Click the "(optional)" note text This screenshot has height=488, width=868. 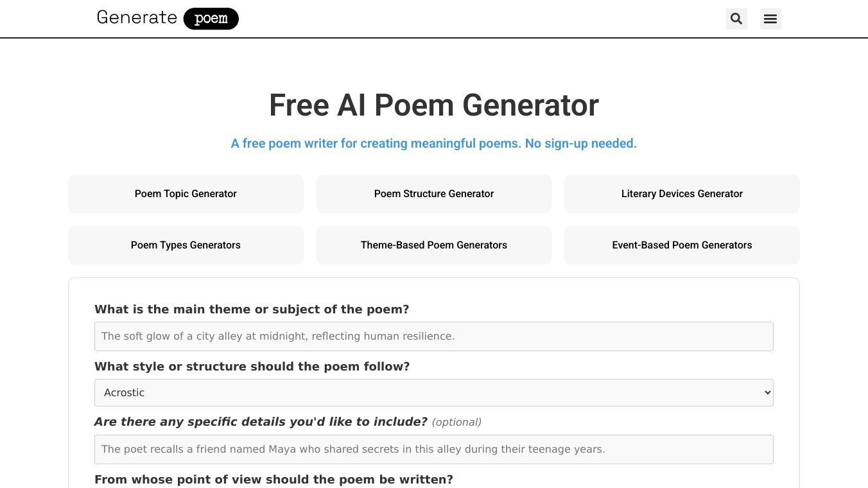point(456,423)
